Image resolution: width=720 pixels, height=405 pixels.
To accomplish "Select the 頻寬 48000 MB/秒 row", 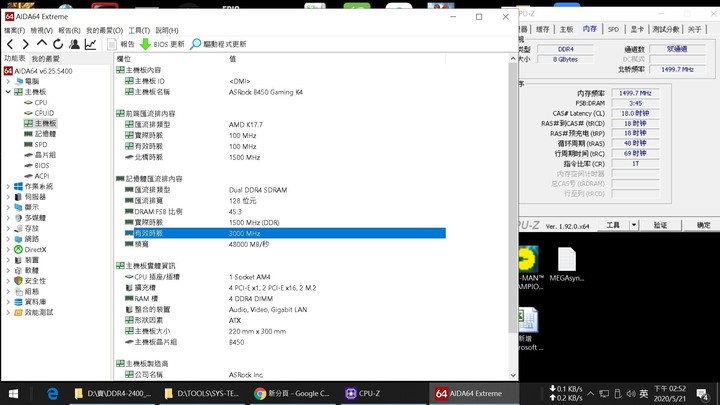I will tap(280, 244).
